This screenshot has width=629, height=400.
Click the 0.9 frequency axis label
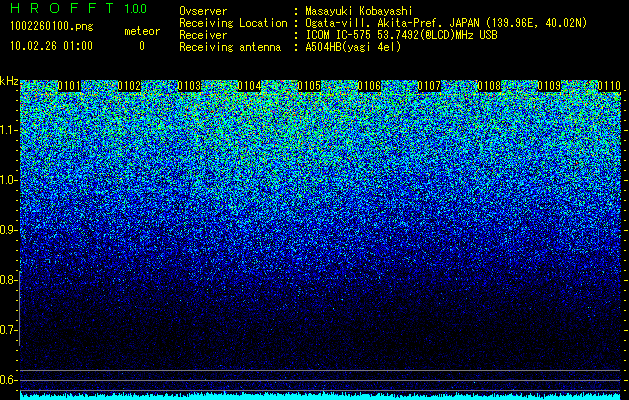8,230
